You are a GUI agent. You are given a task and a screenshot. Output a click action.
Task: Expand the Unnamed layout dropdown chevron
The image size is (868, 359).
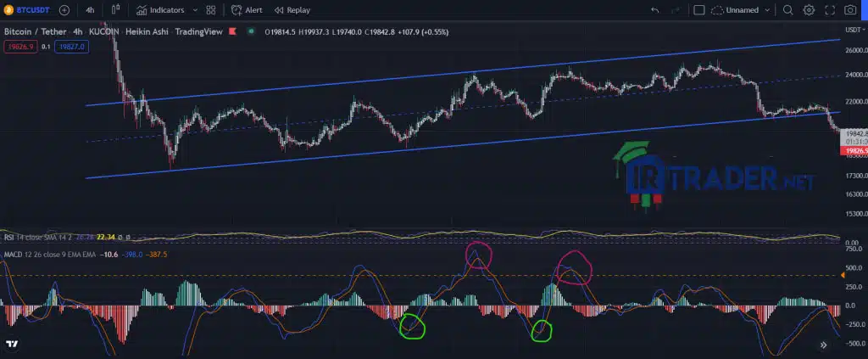click(767, 10)
